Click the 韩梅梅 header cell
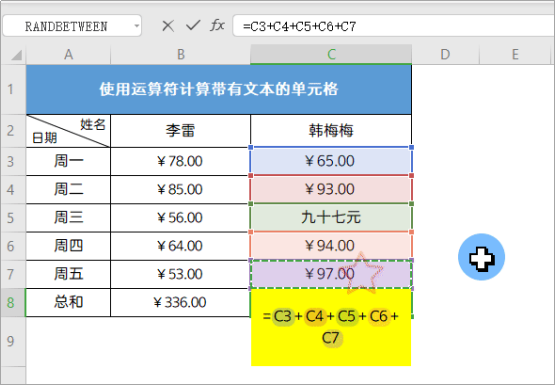Viewport: 556px width, 385px height. click(x=331, y=131)
